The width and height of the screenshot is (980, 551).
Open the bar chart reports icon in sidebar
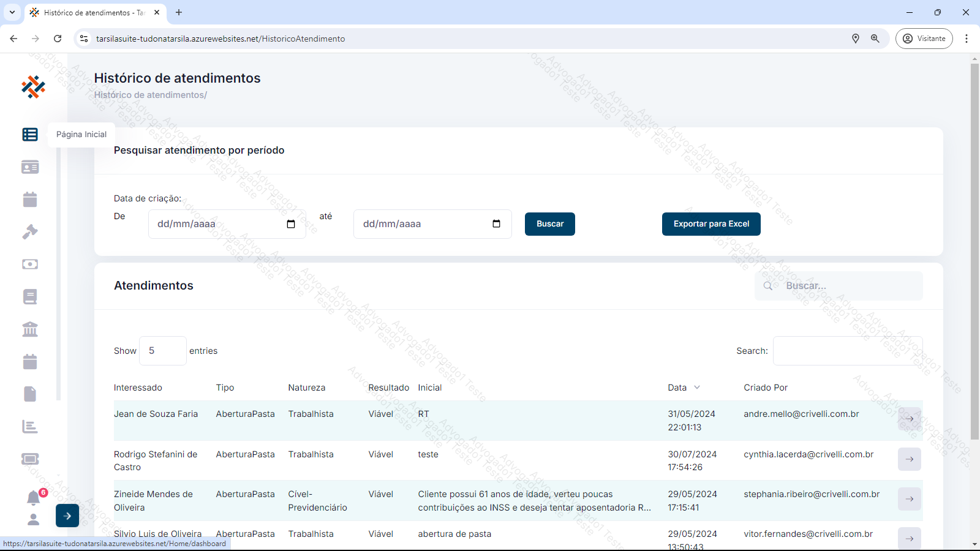30,427
